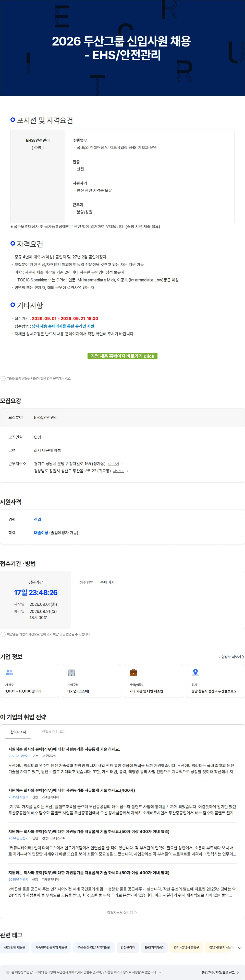
Task: Click the grey icon before 본 채용정보는 잡코리아의
Action: tap(8, 972)
